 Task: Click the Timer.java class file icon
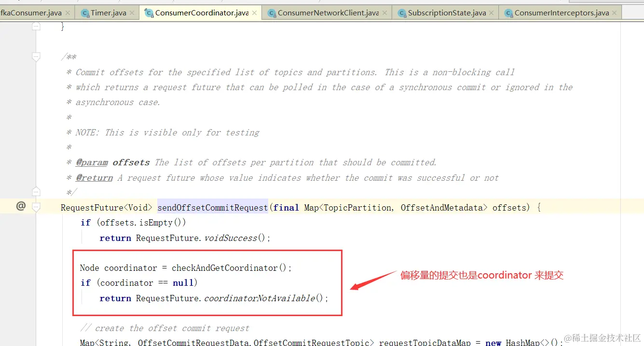pyautogui.click(x=85, y=13)
